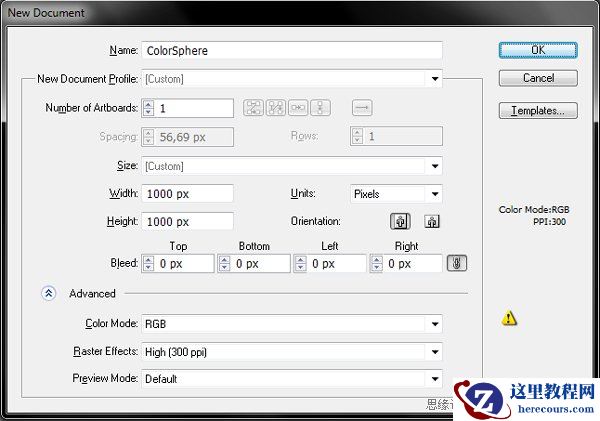Click the New Document title bar text

(46, 13)
